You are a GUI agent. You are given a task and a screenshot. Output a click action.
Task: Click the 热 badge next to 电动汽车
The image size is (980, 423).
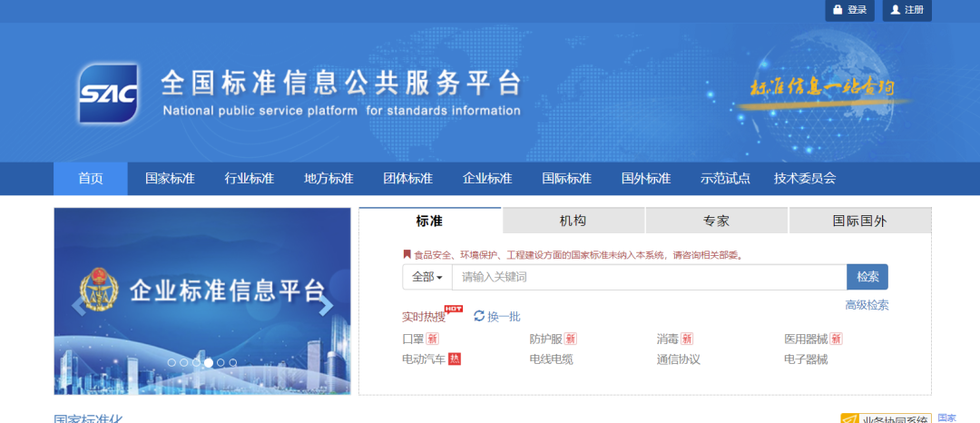455,359
